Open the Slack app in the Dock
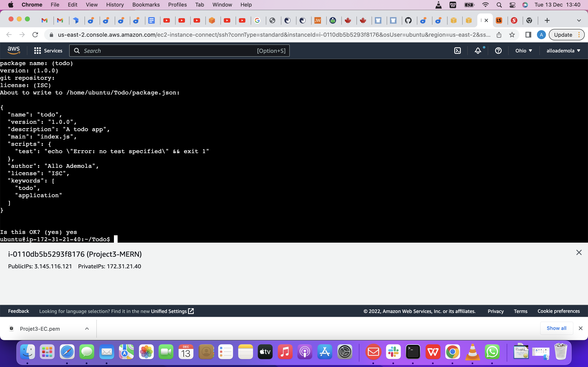The width and height of the screenshot is (588, 367). pyautogui.click(x=393, y=352)
